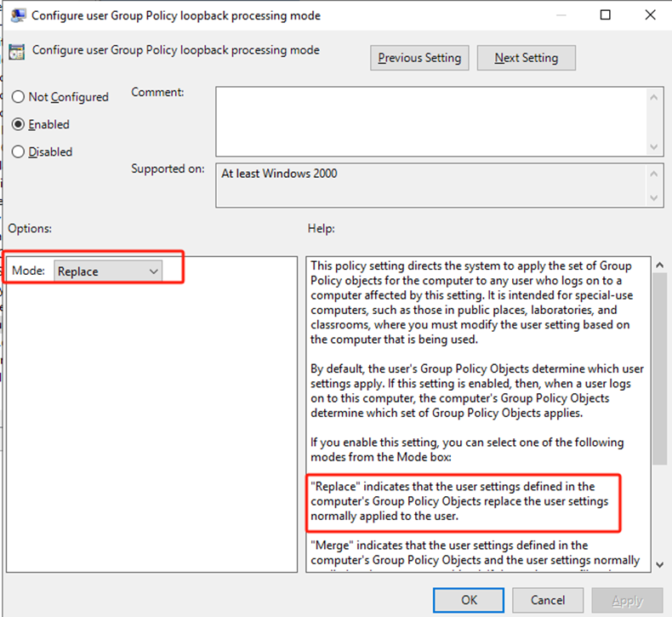Select the Not Configured radio button

pos(18,97)
